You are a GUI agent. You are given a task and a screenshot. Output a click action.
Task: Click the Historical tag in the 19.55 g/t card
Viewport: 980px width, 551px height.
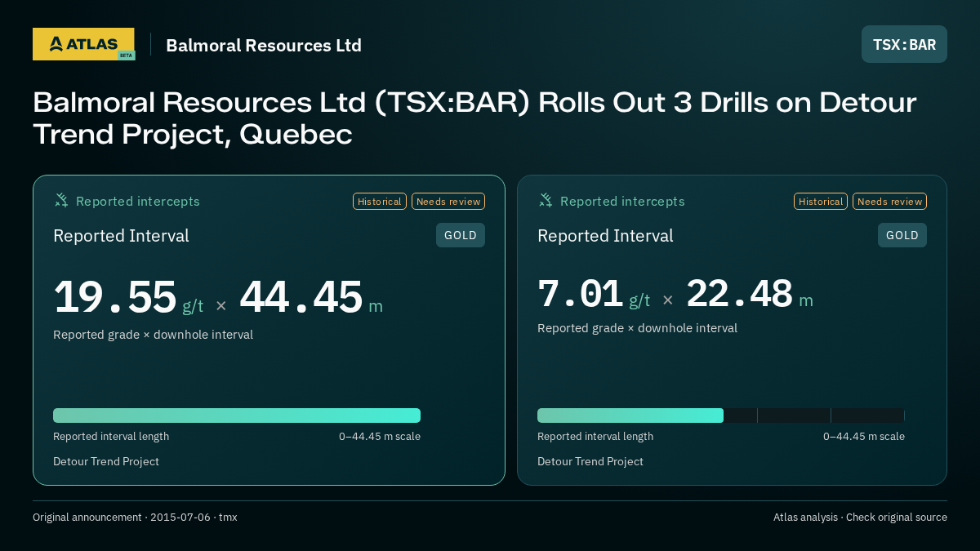coord(380,202)
